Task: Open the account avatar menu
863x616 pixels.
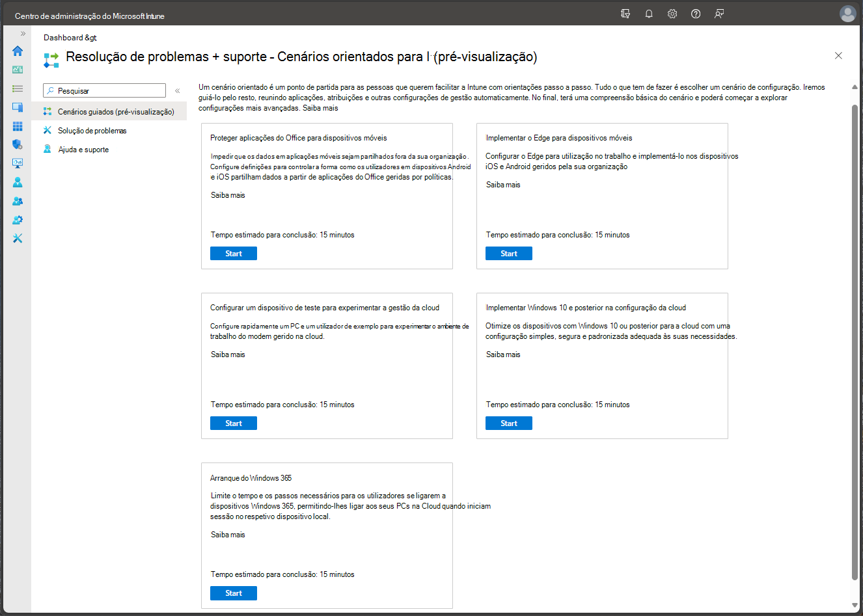Action: click(847, 14)
